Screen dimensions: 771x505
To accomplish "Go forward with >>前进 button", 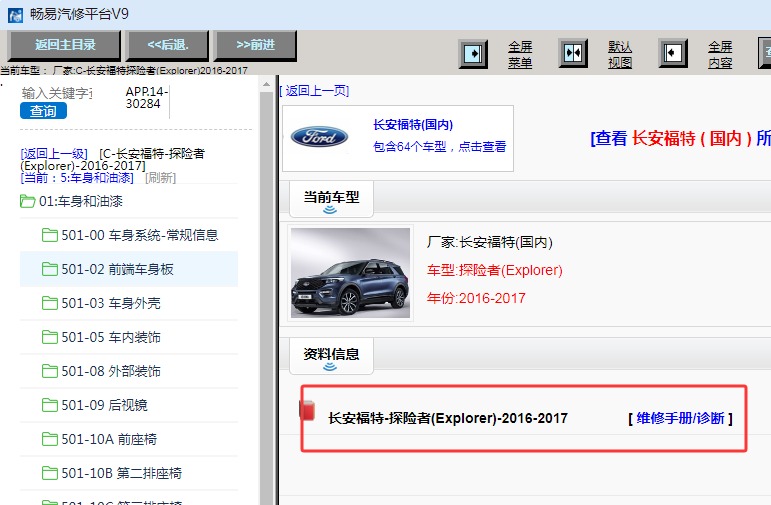I will pos(255,45).
